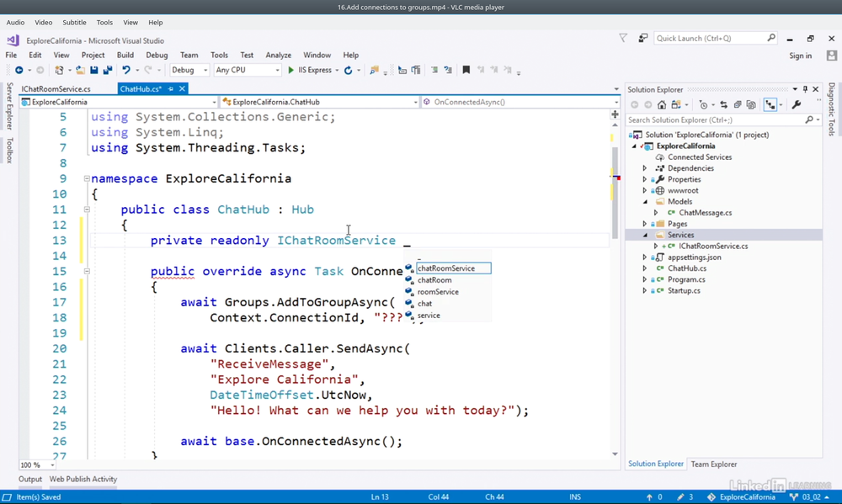842x504 pixels.
Task: Collapse the namespace ExploreCalifornia code block
Action: (87, 178)
